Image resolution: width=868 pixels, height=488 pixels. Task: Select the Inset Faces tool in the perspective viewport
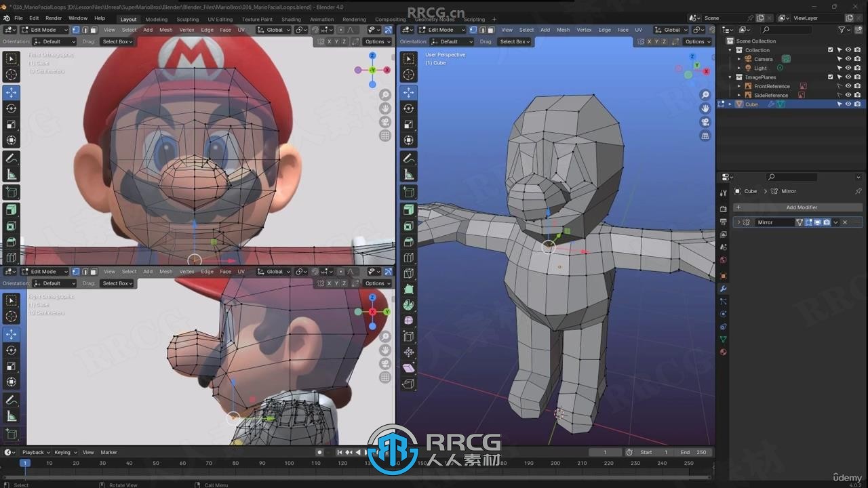pyautogui.click(x=409, y=226)
